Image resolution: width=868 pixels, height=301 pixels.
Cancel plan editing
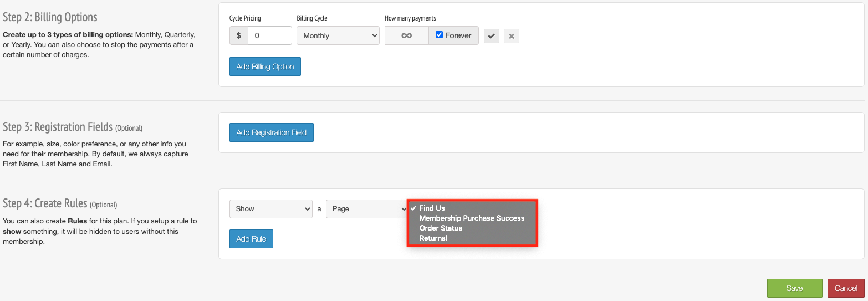point(846,288)
